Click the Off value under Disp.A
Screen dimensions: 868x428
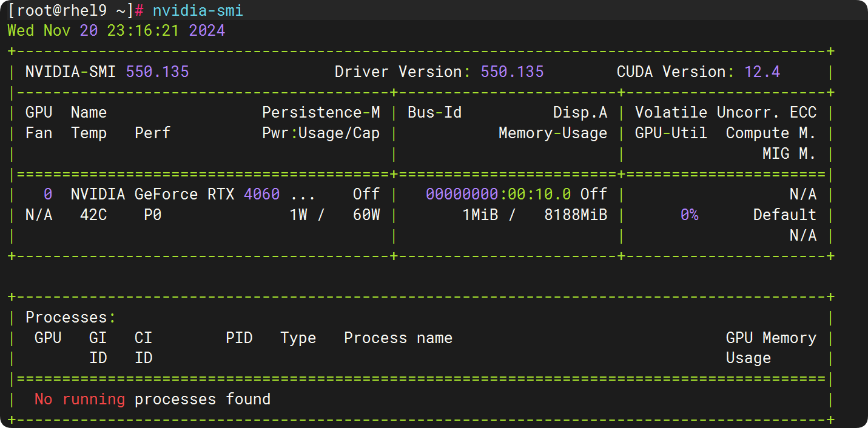click(594, 194)
